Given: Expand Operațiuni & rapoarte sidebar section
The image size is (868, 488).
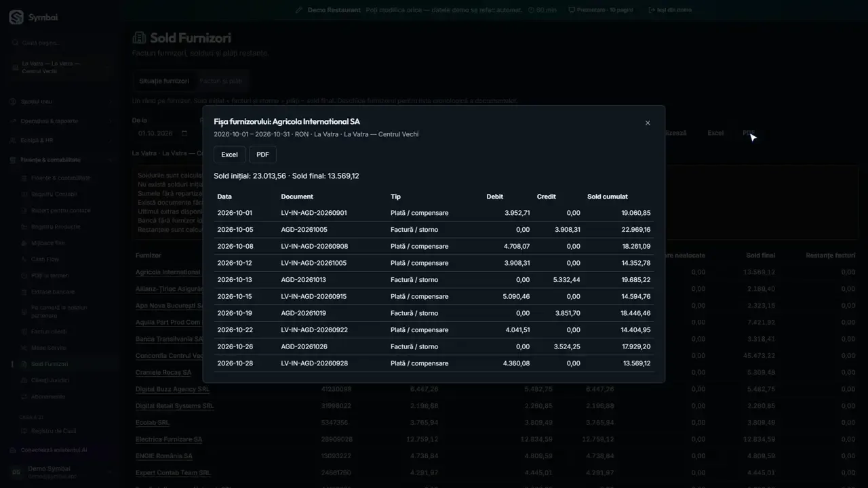Looking at the screenshot, I should point(60,121).
